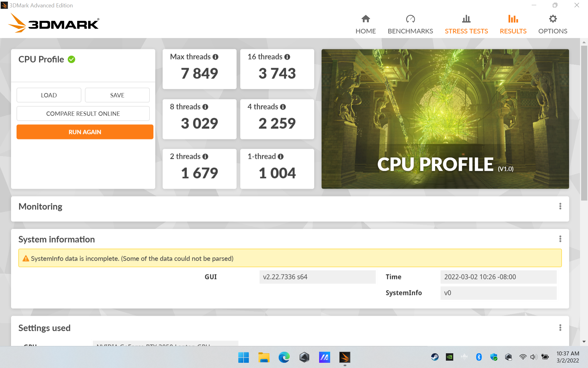
Task: Click the volume speaker icon
Action: coord(534,357)
